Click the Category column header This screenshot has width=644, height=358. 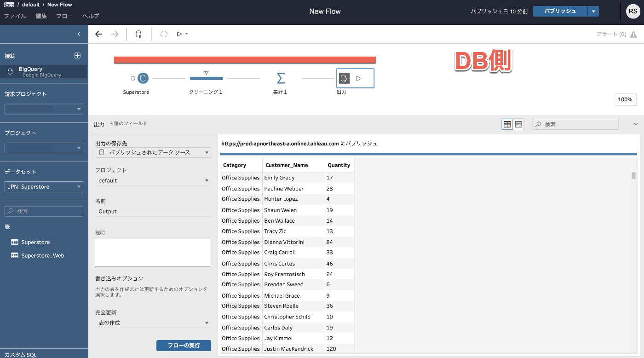point(241,165)
